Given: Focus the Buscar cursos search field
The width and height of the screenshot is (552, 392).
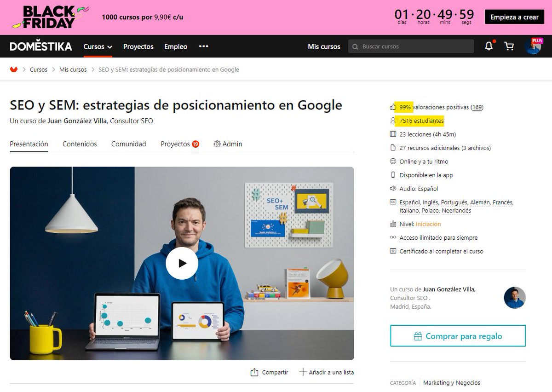Looking at the screenshot, I should pyautogui.click(x=411, y=46).
